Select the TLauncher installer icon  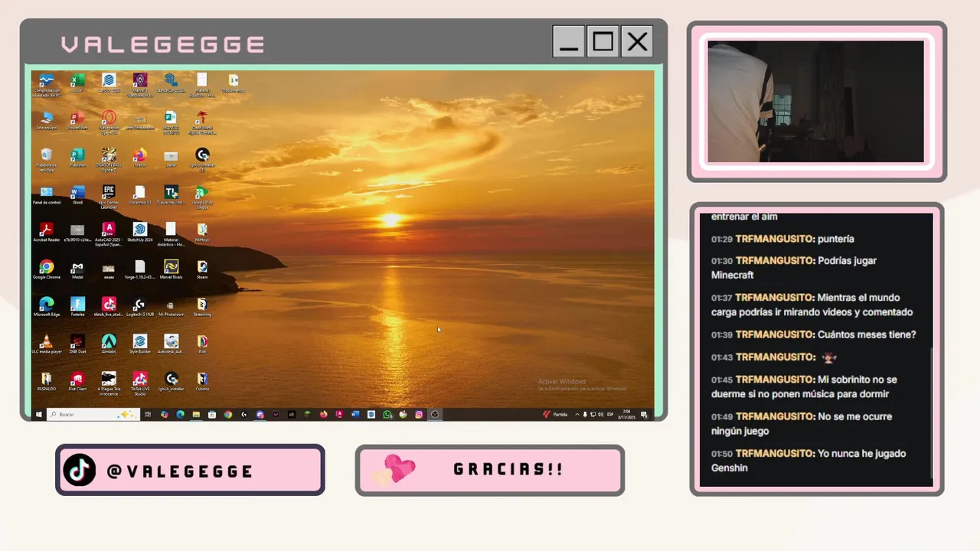171,194
